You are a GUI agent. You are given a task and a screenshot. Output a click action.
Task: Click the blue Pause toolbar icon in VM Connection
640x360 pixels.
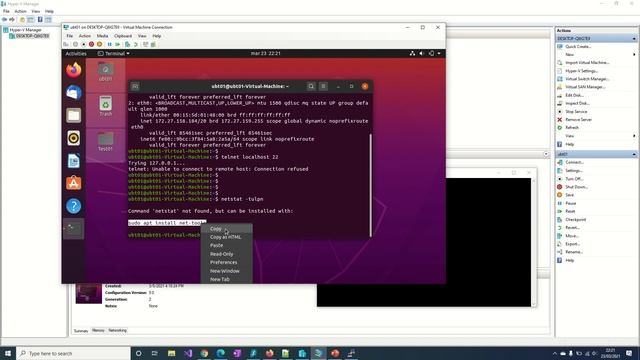pos(109,44)
